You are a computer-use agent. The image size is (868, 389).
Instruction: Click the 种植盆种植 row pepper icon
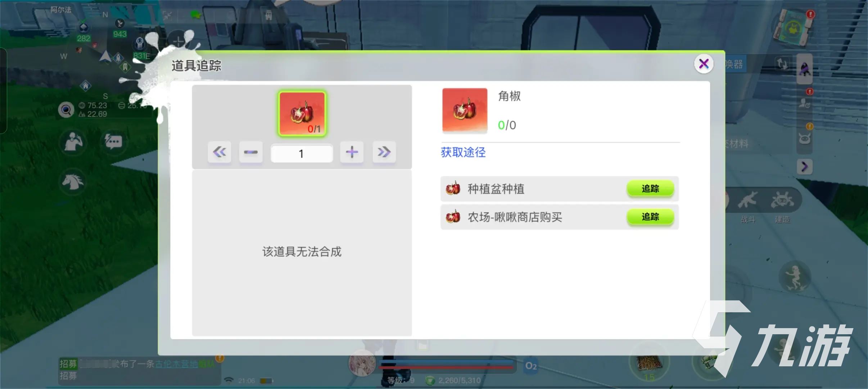453,188
